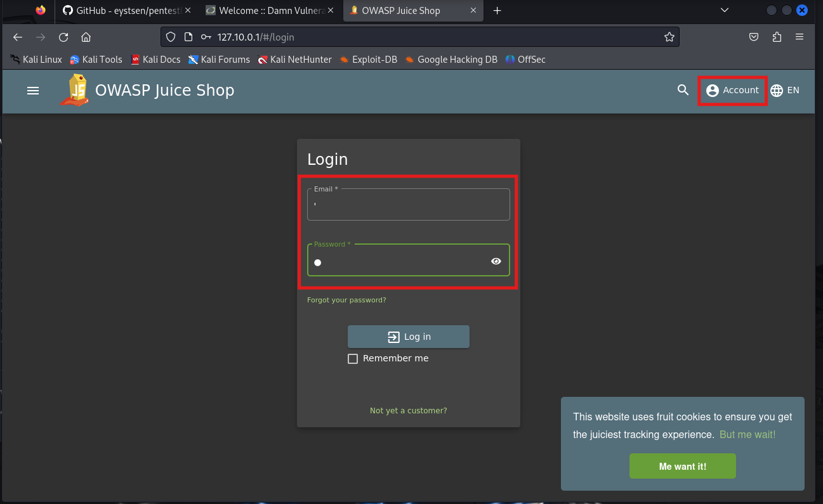Open a new browser tab
The height and width of the screenshot is (504, 823).
[x=497, y=11]
